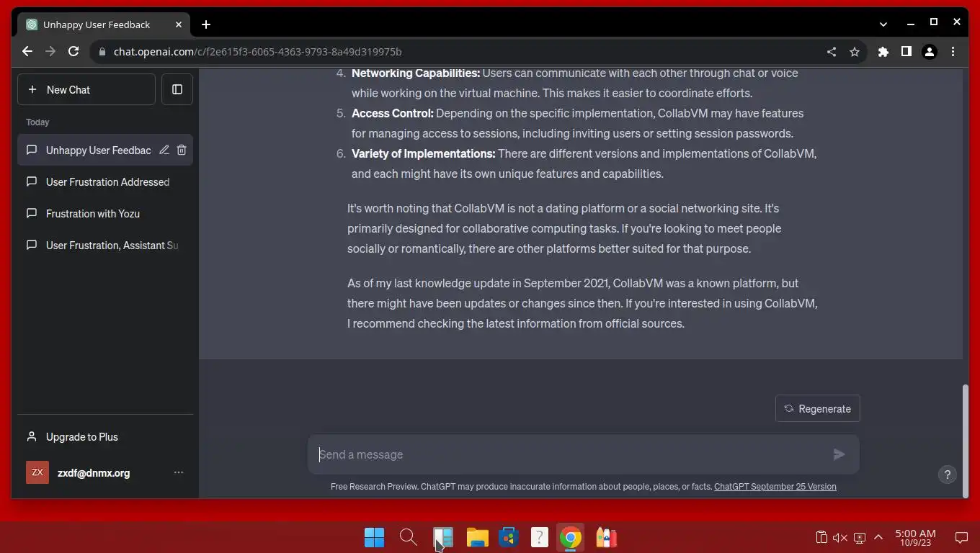The image size is (980, 553).
Task: Open the help question mark button
Action: [947, 474]
